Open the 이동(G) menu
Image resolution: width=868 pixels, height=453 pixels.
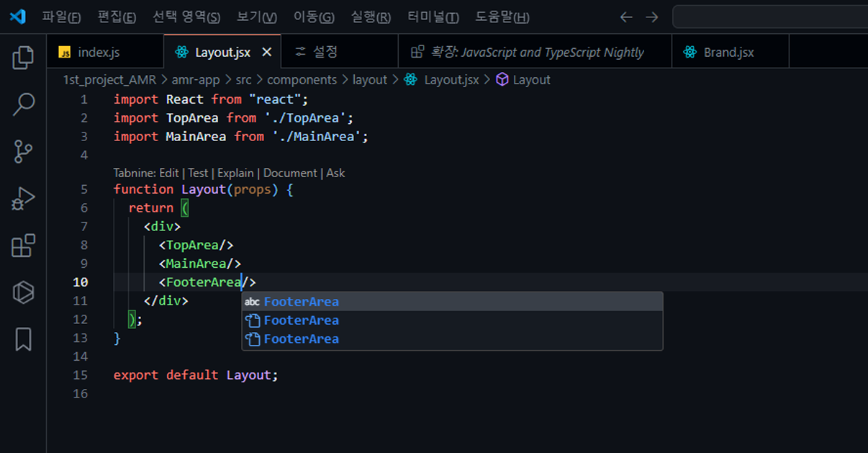click(314, 17)
